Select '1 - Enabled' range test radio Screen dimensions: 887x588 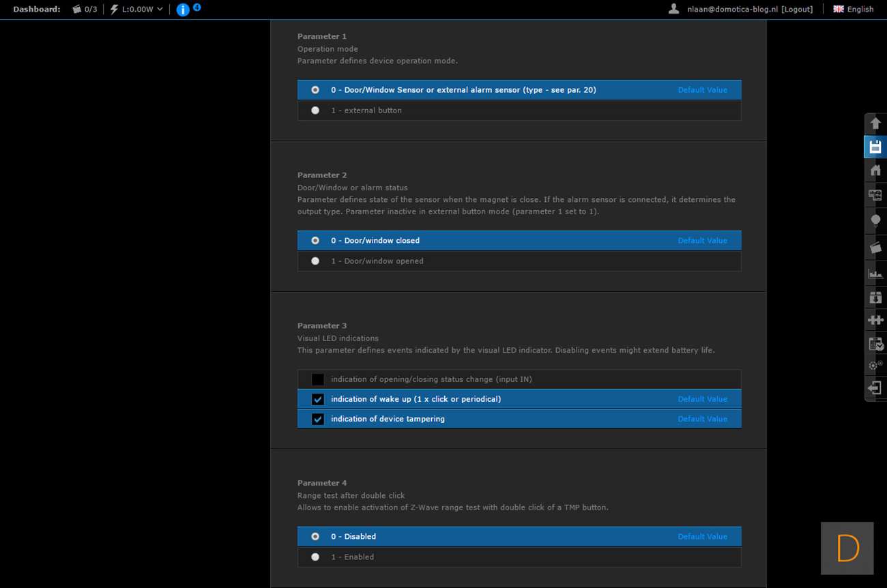pyautogui.click(x=315, y=557)
